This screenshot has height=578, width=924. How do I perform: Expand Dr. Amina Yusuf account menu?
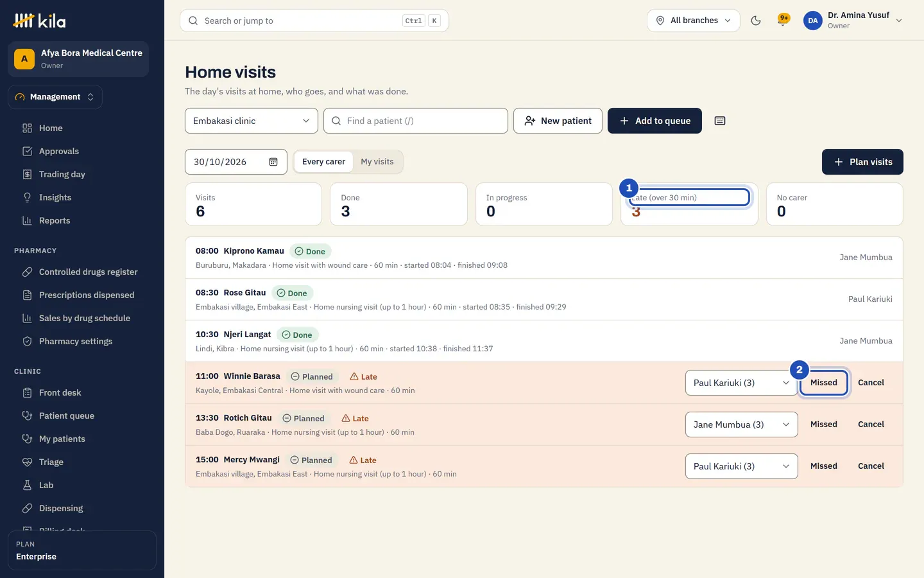(853, 21)
